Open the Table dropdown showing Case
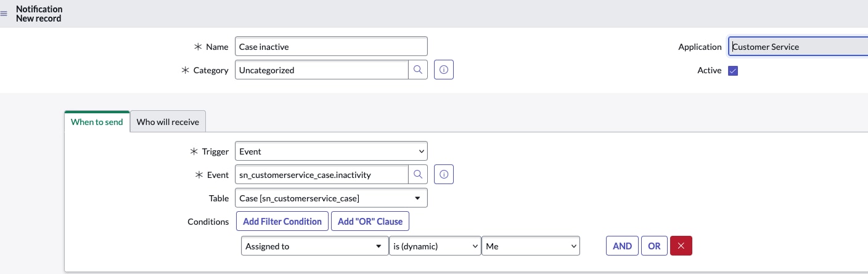This screenshot has height=274, width=868. pos(331,198)
